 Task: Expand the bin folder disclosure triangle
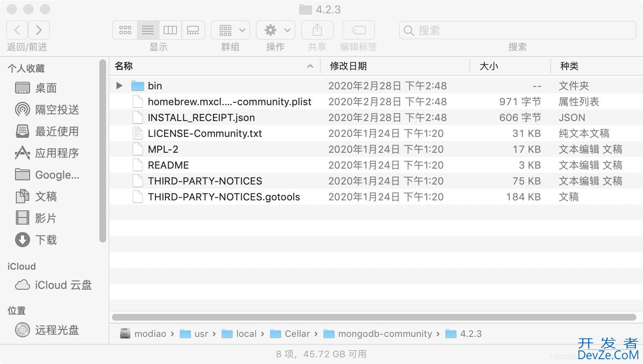119,86
